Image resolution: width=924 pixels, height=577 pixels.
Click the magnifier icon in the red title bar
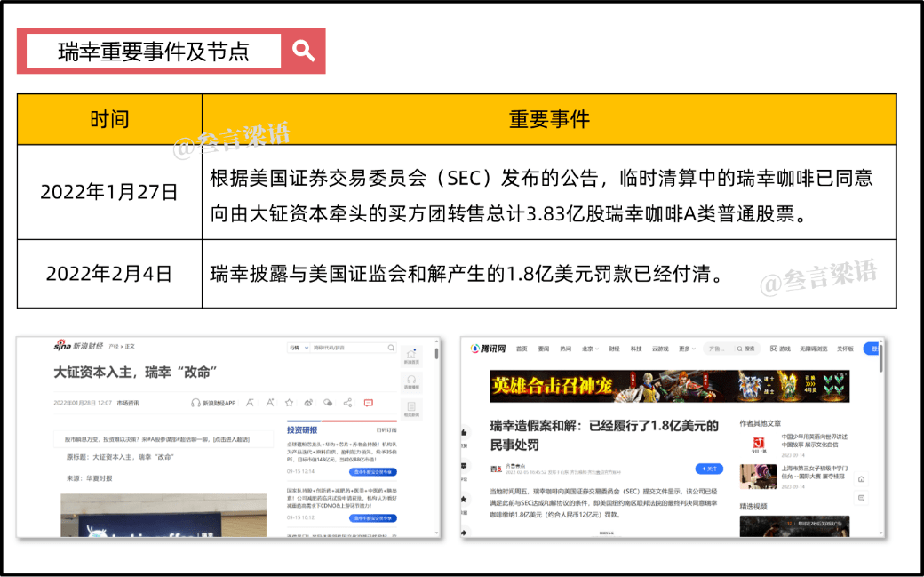(x=304, y=51)
